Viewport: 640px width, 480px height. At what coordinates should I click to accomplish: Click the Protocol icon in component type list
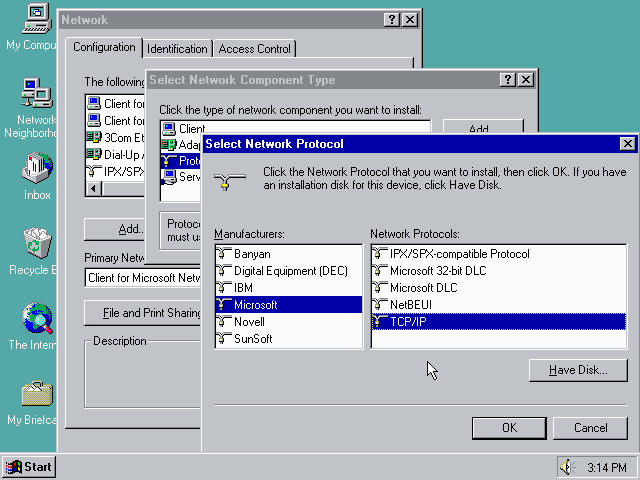tap(169, 160)
